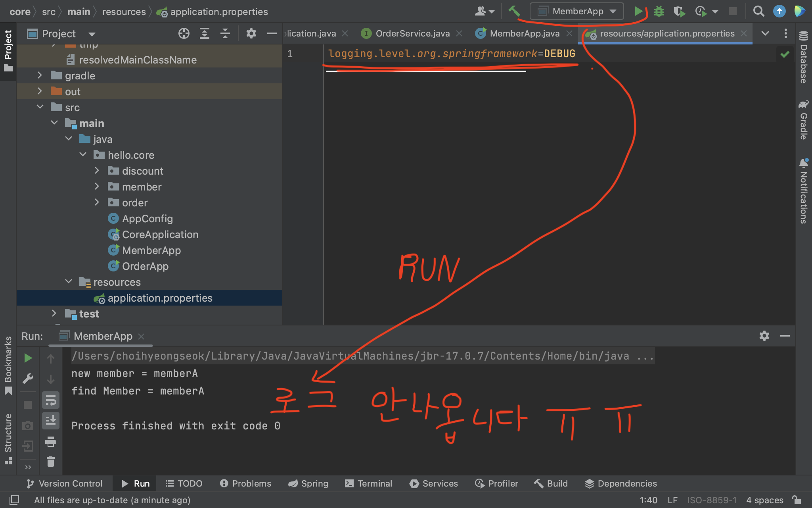812x508 pixels.
Task: Open the editor tabs more options menu
Action: pyautogui.click(x=786, y=34)
